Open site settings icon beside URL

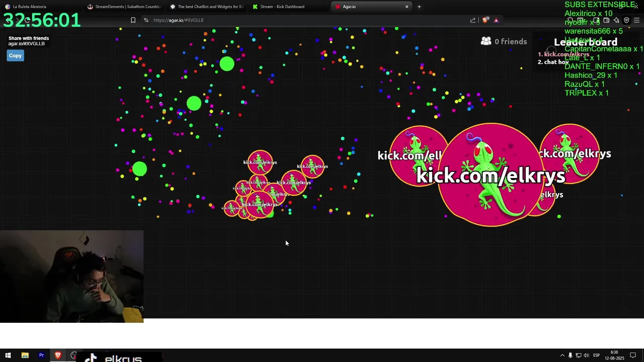[x=146, y=20]
